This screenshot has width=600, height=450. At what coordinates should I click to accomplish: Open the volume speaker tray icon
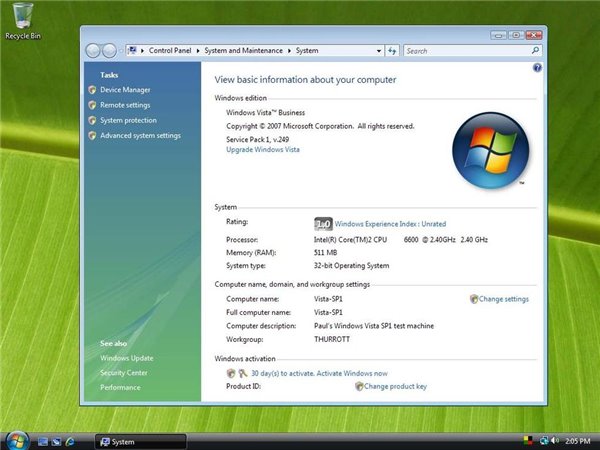pos(555,441)
